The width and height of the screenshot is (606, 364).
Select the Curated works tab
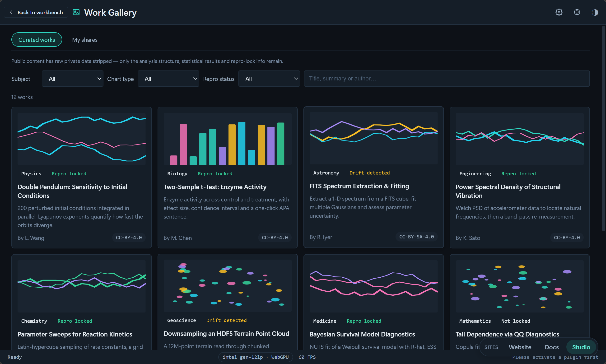(37, 40)
